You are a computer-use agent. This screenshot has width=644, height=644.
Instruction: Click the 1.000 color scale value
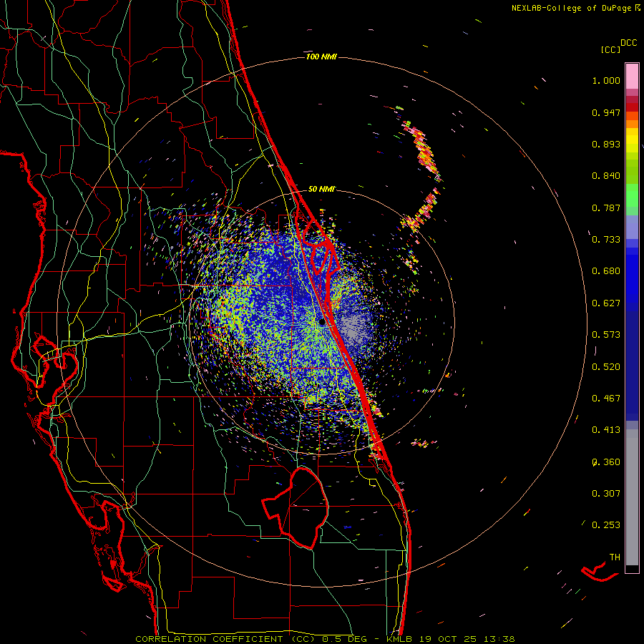point(606,80)
